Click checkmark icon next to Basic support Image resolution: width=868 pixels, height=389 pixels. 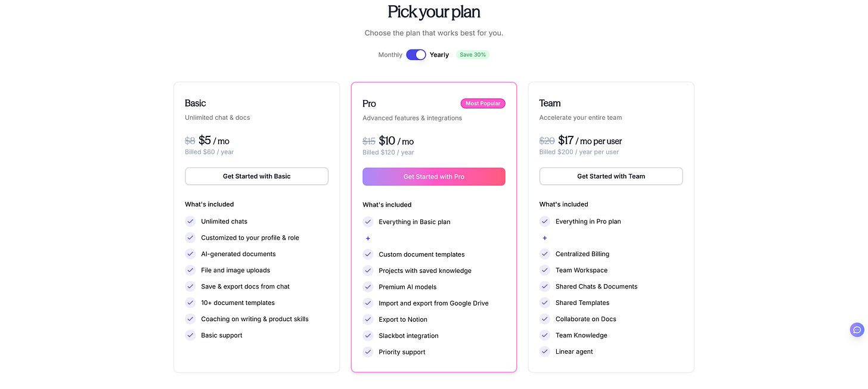pyautogui.click(x=190, y=335)
